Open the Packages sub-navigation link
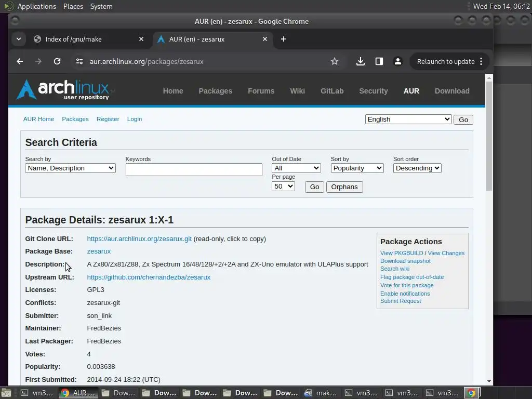Image resolution: width=532 pixels, height=399 pixels. pyautogui.click(x=75, y=119)
